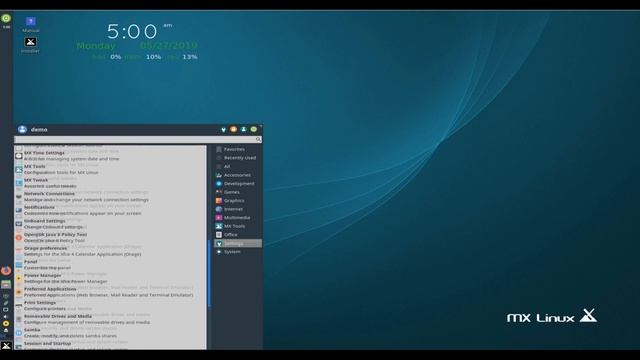Select the System category

(x=238, y=252)
